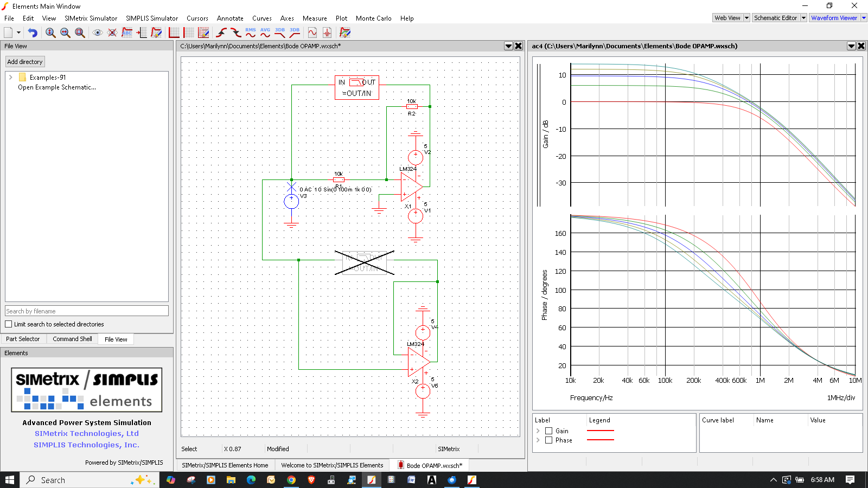Check the Phase curve checkbox

549,440
